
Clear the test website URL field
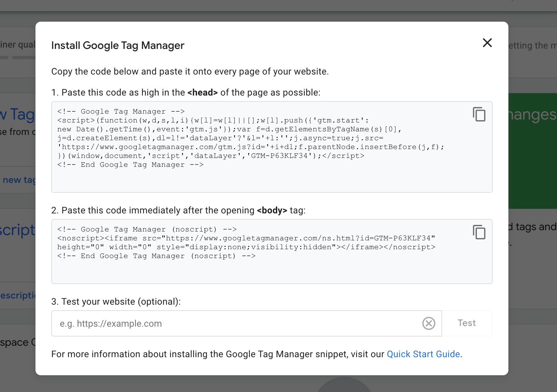pos(429,323)
